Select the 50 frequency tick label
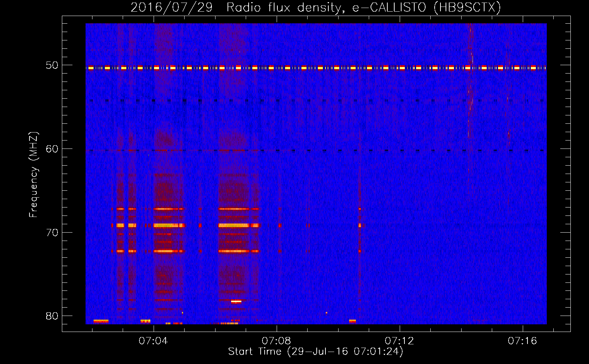 click(52, 66)
